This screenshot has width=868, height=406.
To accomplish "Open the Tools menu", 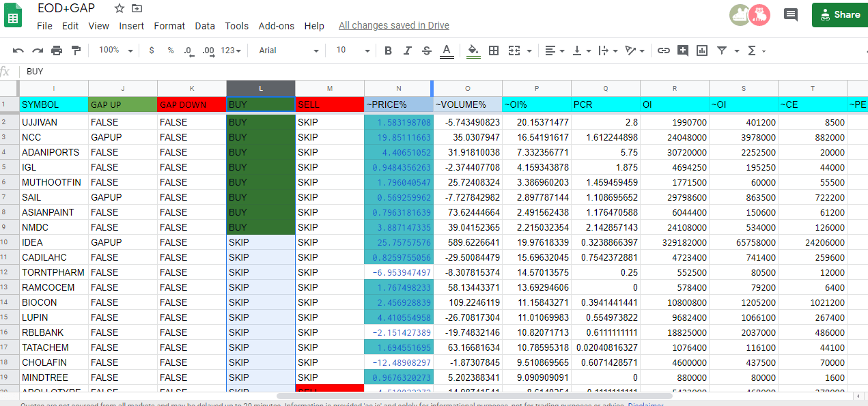I will coord(237,26).
